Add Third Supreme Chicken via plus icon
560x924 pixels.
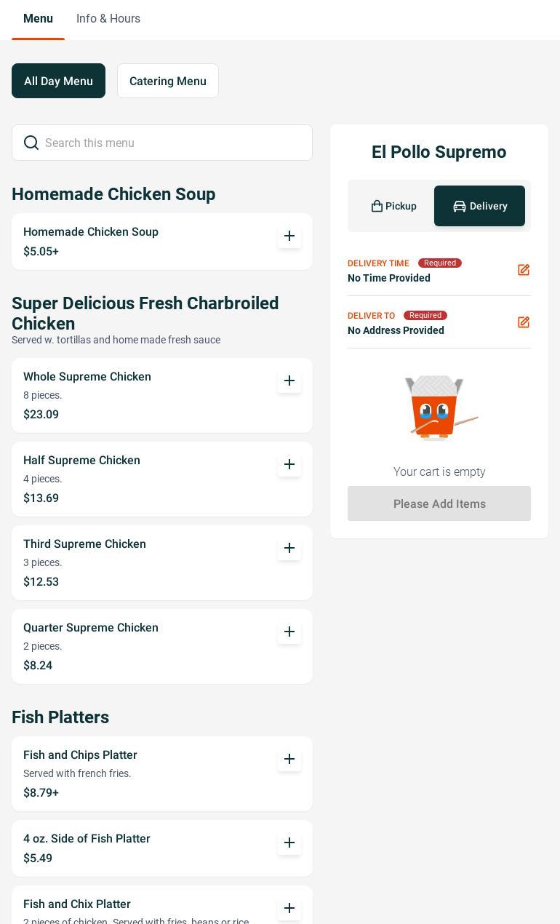coord(289,548)
